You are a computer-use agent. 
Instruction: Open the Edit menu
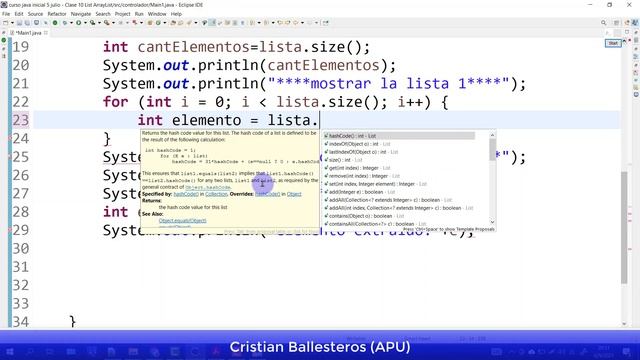[x=19, y=14]
